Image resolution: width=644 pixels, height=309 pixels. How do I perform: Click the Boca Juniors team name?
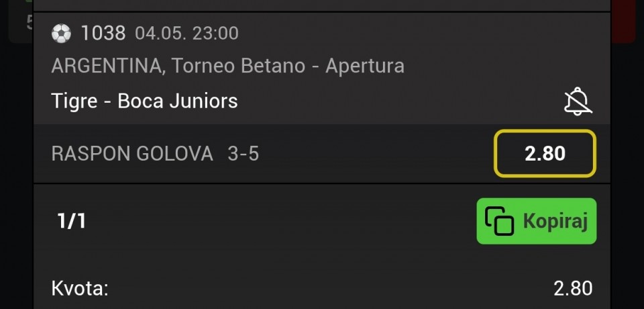178,101
